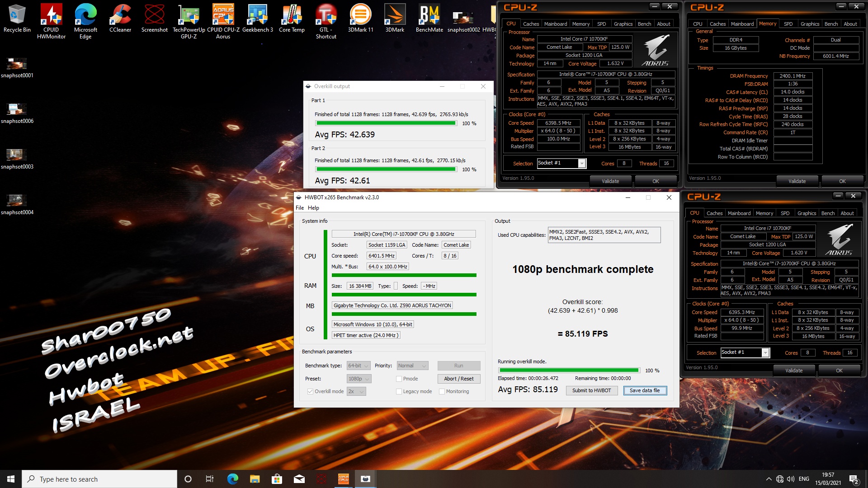Screen dimensions: 868x488
Task: Open the GTL Shortcut desktop icon
Action: 326,22
